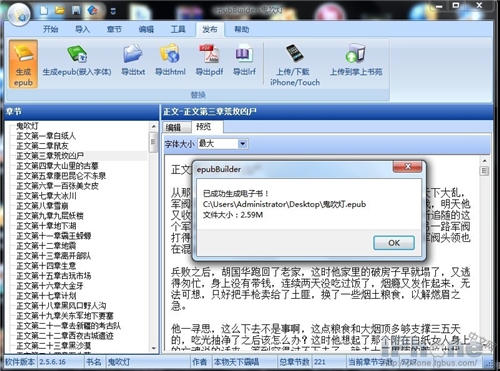Click the 生成 epub book icon
The width and height of the screenshot is (500, 371).
(23, 53)
